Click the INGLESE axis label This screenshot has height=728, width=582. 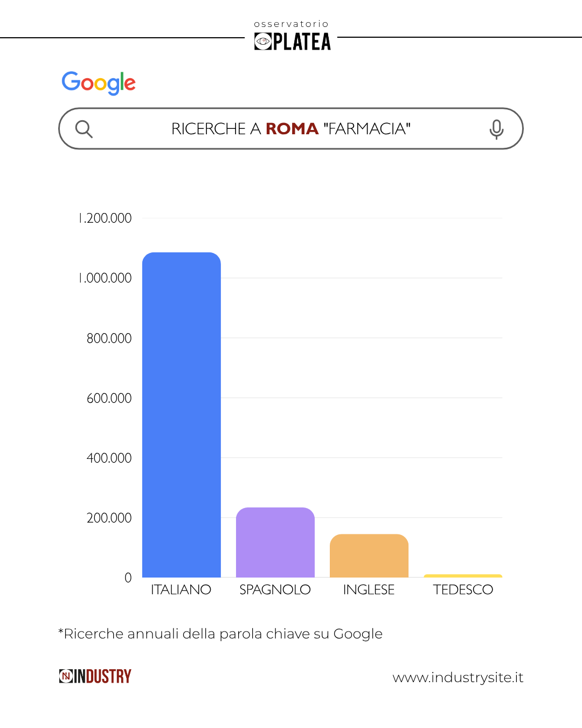[369, 589]
